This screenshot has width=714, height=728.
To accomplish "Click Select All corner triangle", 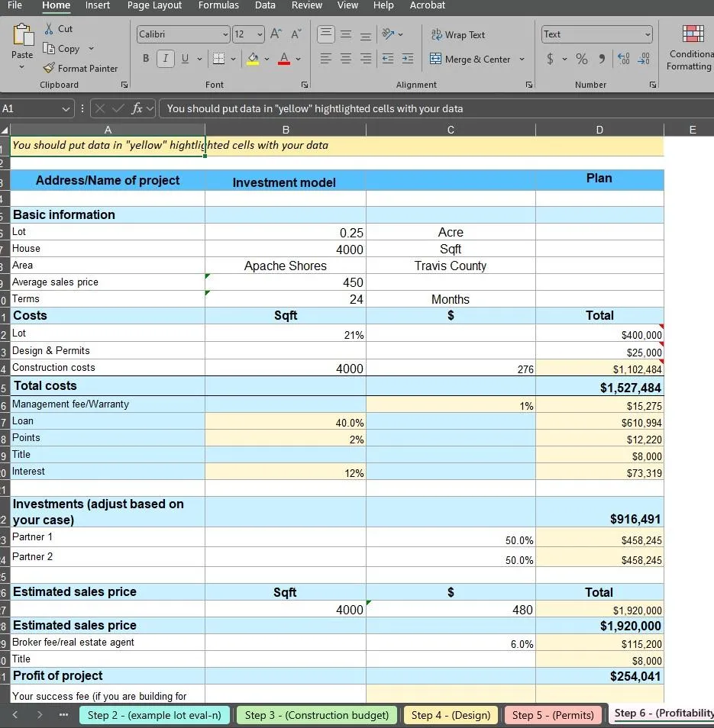I will pyautogui.click(x=5, y=130).
